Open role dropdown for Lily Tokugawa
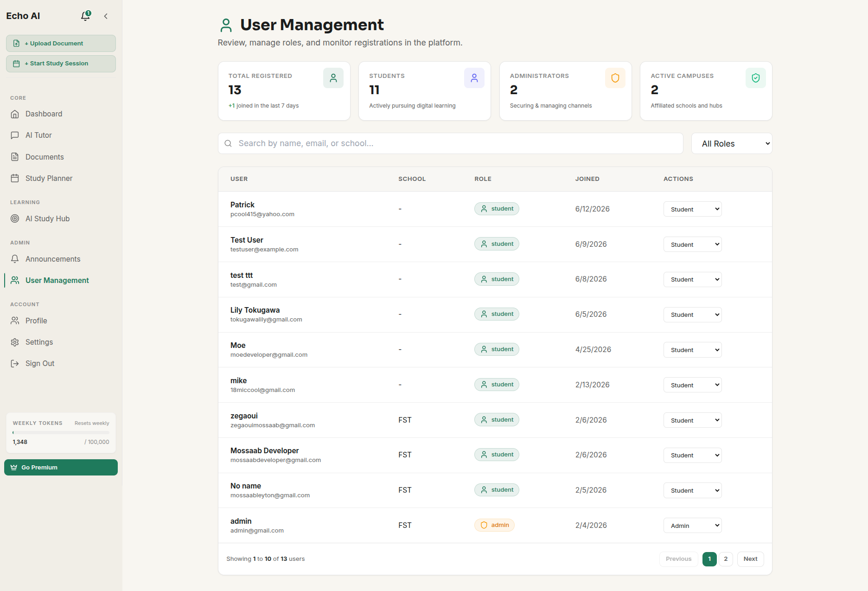Image resolution: width=868 pixels, height=591 pixels. click(693, 315)
